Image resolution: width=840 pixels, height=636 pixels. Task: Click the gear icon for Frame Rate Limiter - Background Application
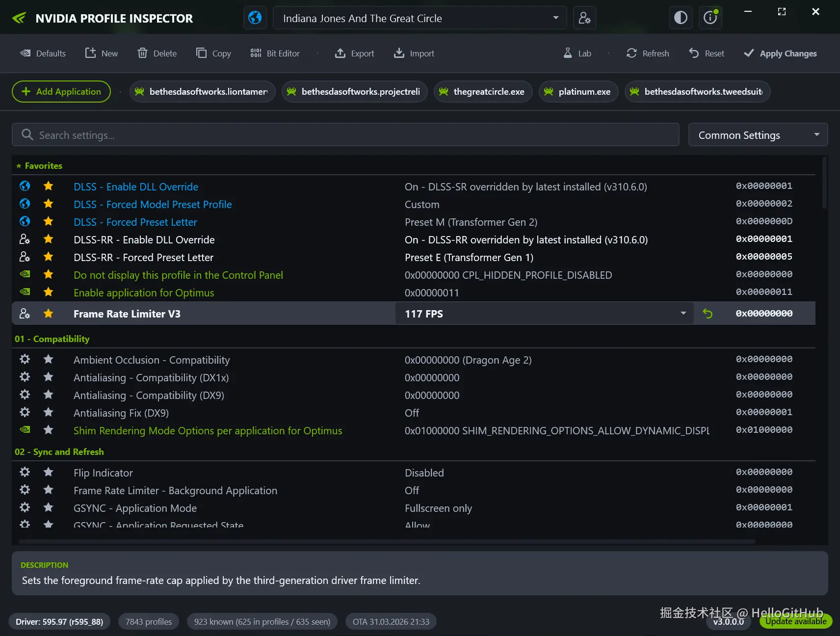click(x=25, y=490)
